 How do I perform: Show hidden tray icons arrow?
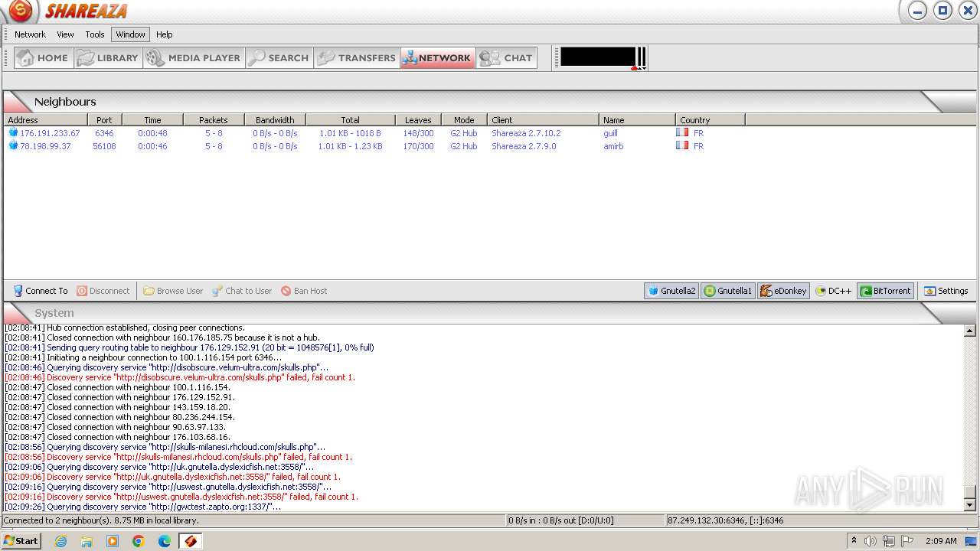click(x=854, y=541)
